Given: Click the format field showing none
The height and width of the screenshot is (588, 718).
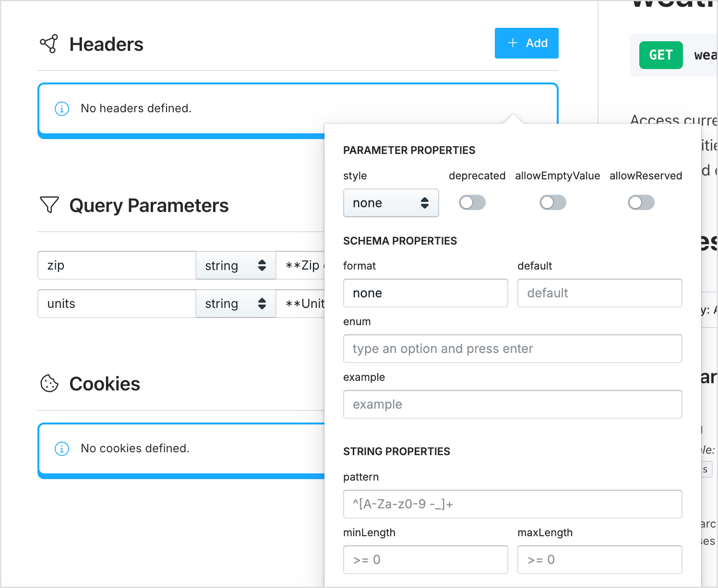Looking at the screenshot, I should (426, 293).
